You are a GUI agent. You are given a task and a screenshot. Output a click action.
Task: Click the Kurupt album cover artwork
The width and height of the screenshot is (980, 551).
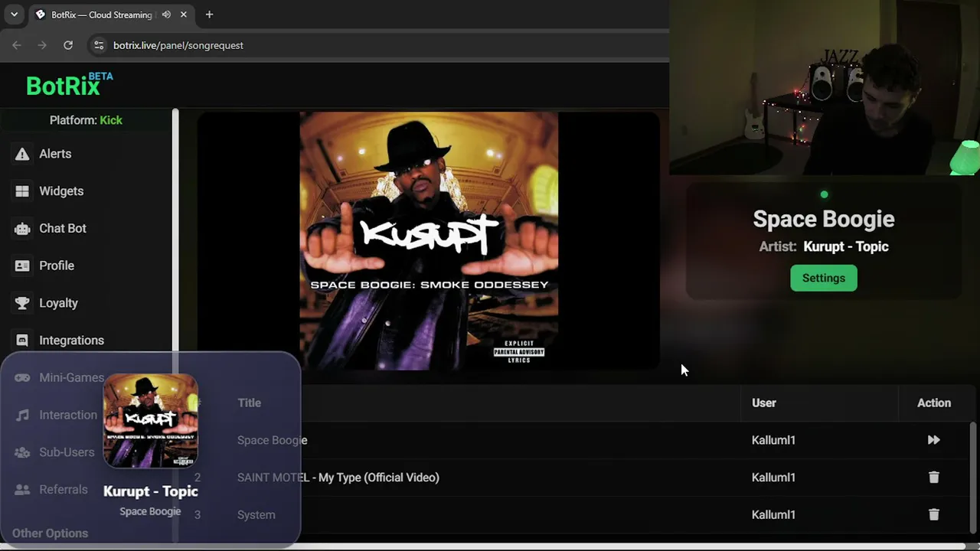click(x=429, y=241)
